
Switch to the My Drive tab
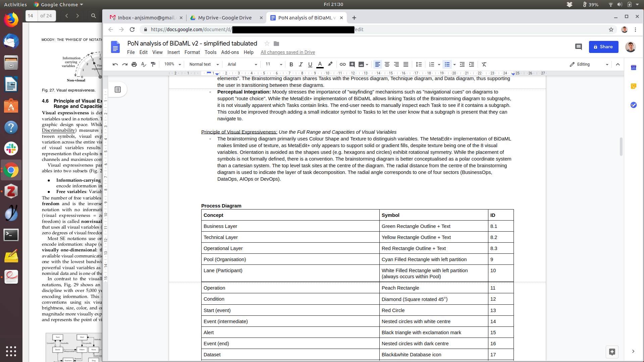(x=225, y=18)
